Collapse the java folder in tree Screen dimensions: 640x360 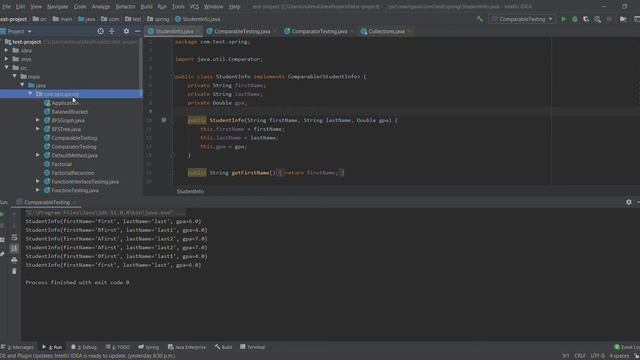(x=22, y=85)
